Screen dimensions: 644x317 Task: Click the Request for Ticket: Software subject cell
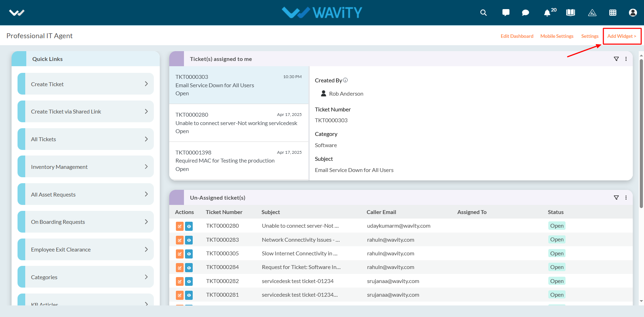301,267
